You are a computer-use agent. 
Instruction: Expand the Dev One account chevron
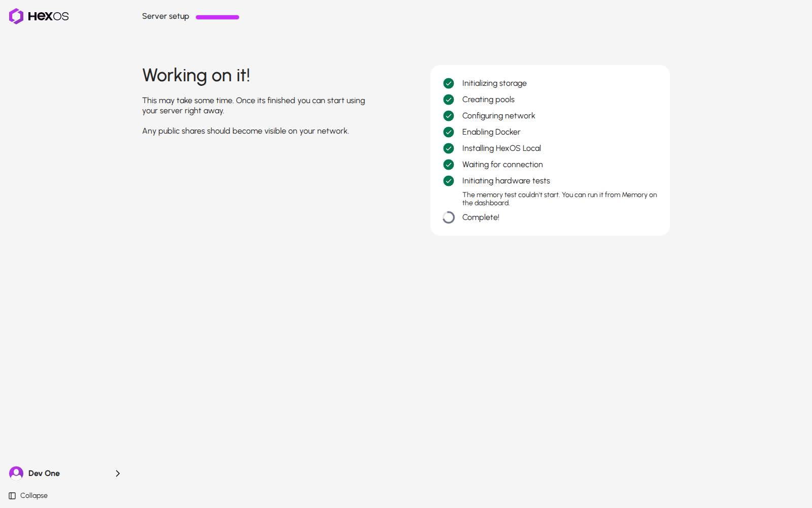[x=118, y=473]
